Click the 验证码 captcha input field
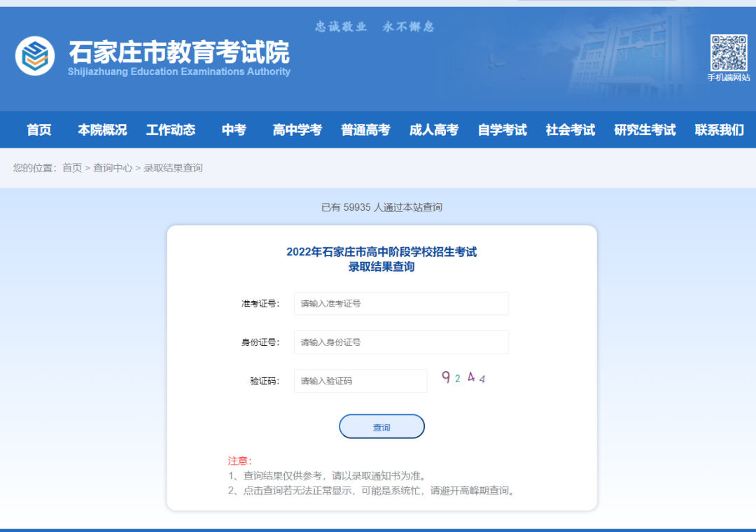 click(x=360, y=381)
